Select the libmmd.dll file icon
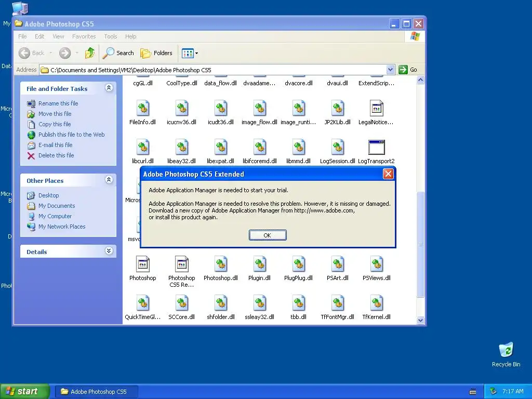Image resolution: width=532 pixels, height=399 pixels. (299, 147)
